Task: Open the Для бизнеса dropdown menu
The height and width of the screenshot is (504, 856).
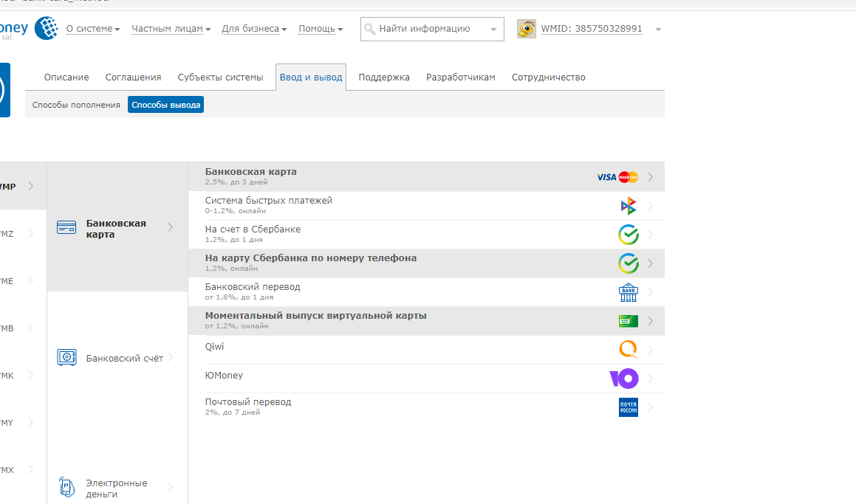Action: pyautogui.click(x=254, y=29)
